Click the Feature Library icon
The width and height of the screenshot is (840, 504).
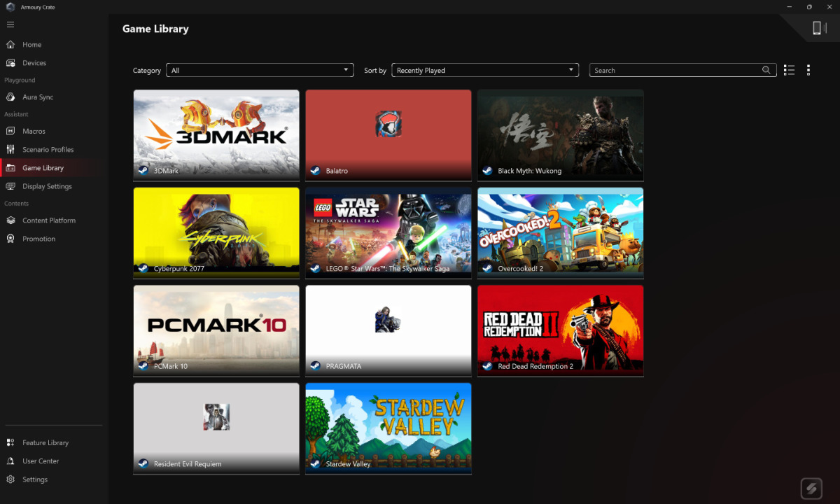(x=10, y=443)
